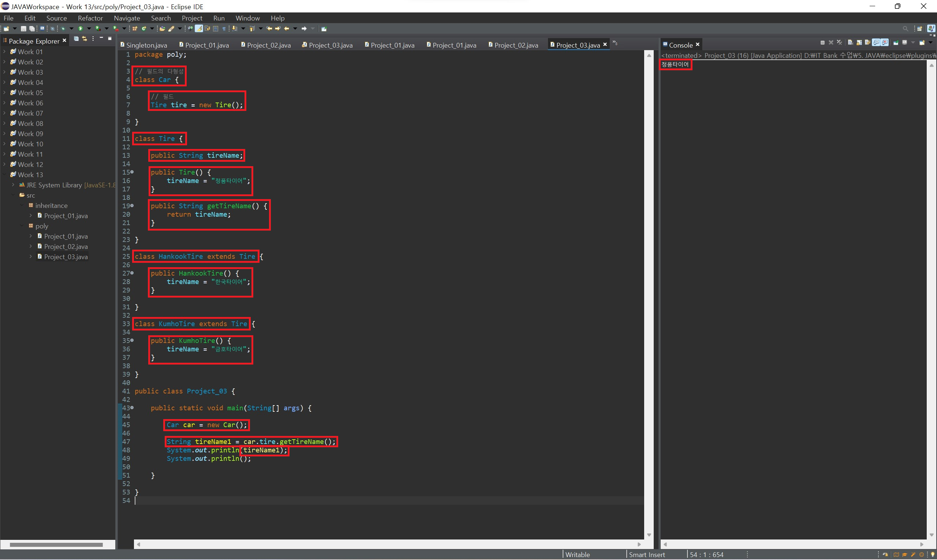Toggle Show Console on standard out
The width and height of the screenshot is (937, 560).
pyautogui.click(x=876, y=43)
